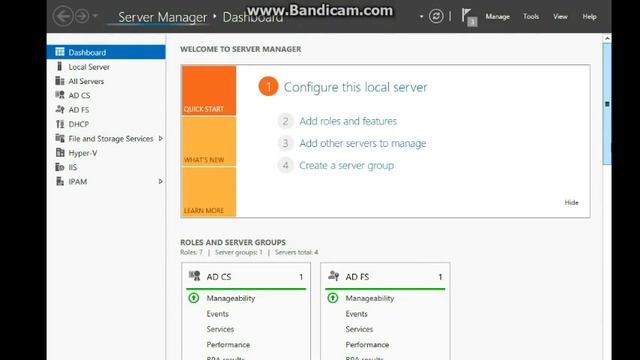Click the IIS icon in the sidebar

click(60, 167)
